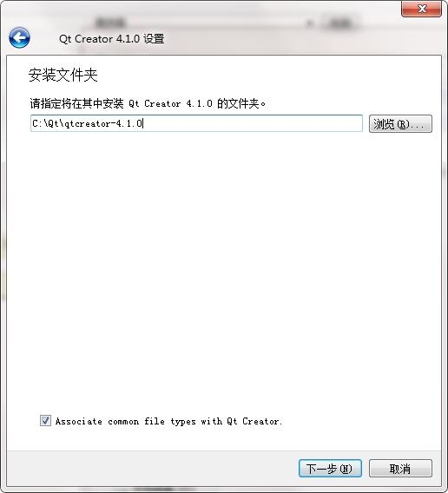Click the C:\Qt portion of path
The image size is (448, 493).
click(x=46, y=123)
